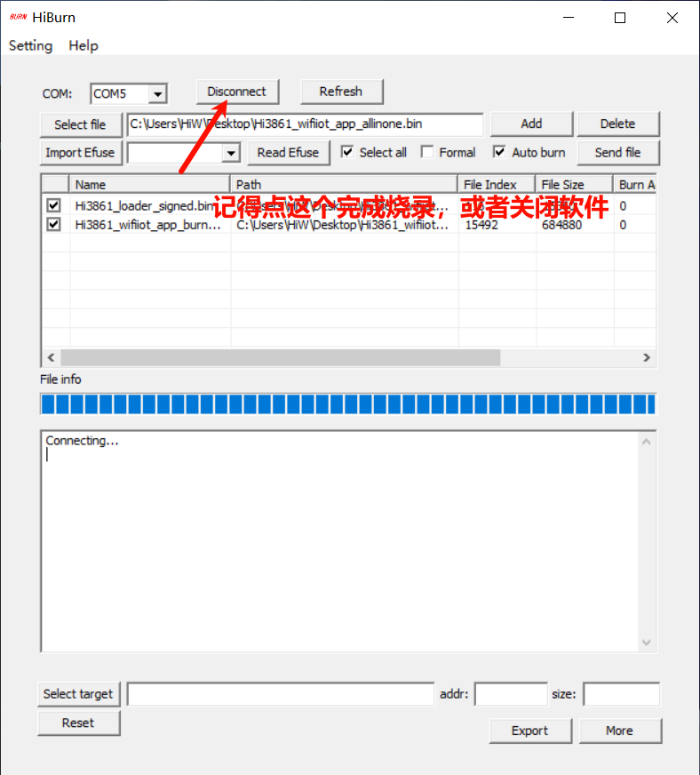Click the log area scroll-down arrow
The image size is (700, 775).
[x=647, y=643]
